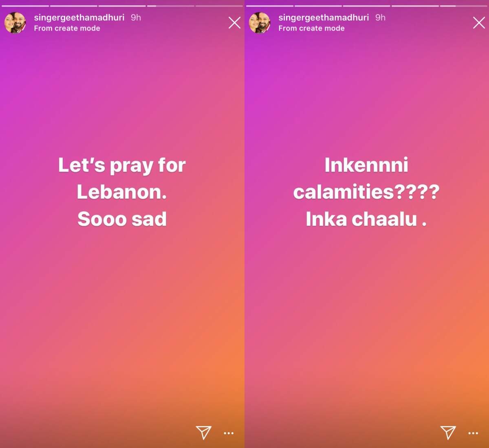Tap the 'Inkennni calamities????' text

[x=366, y=178]
